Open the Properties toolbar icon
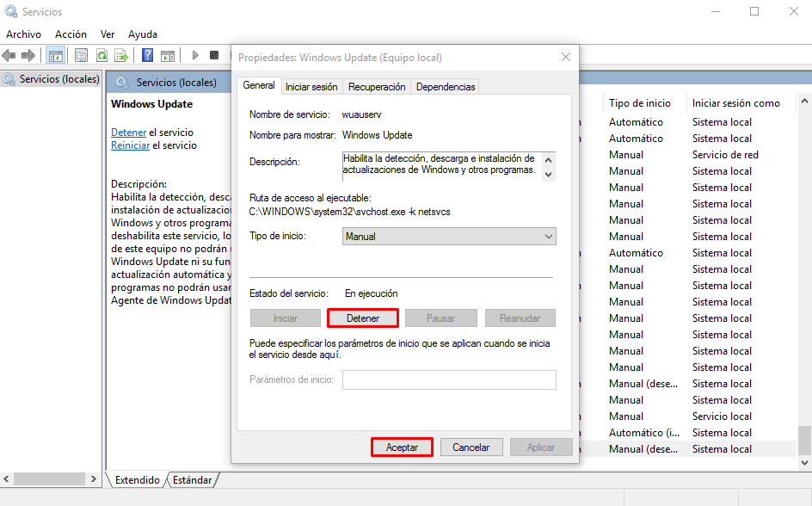The height and width of the screenshot is (506, 812). coord(82,55)
